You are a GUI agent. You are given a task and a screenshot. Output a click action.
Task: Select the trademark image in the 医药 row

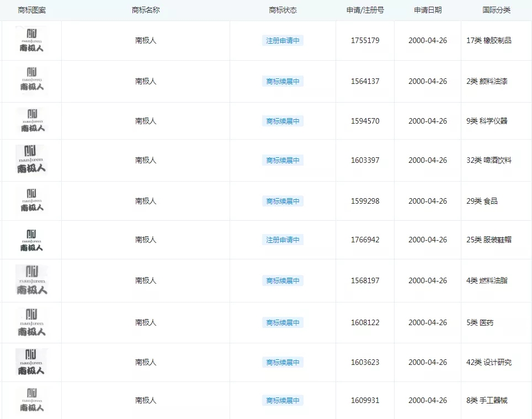pyautogui.click(x=31, y=322)
